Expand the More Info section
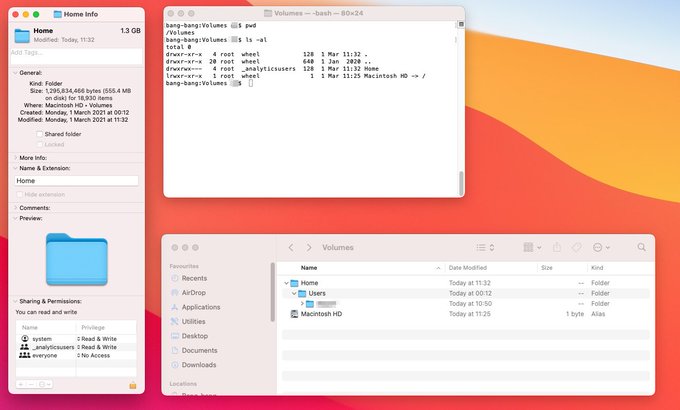680x410 pixels. point(15,158)
